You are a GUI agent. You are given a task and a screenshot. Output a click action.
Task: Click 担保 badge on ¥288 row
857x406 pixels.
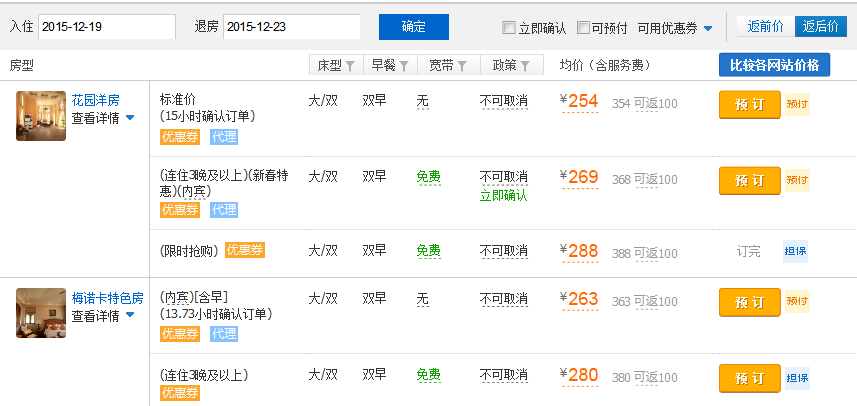click(795, 252)
